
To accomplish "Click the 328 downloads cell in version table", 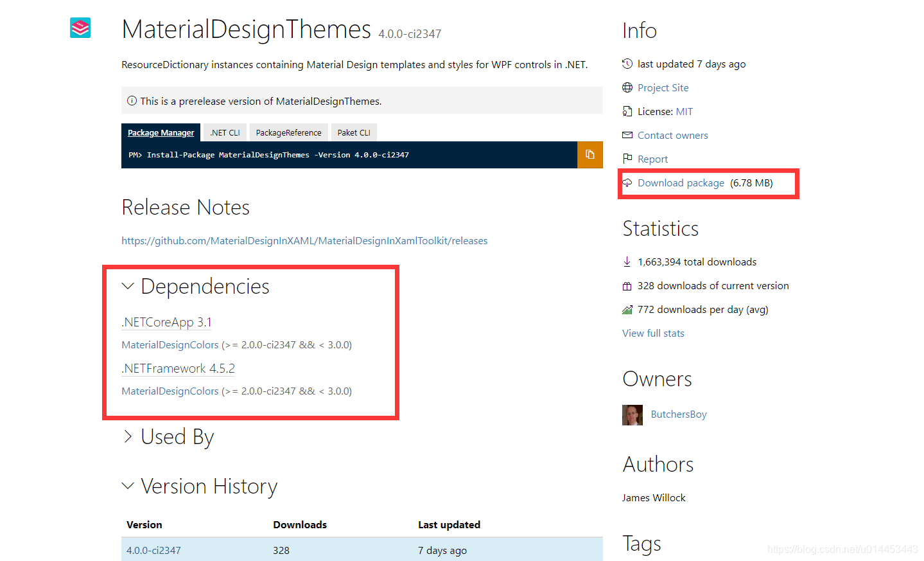I will (x=281, y=550).
